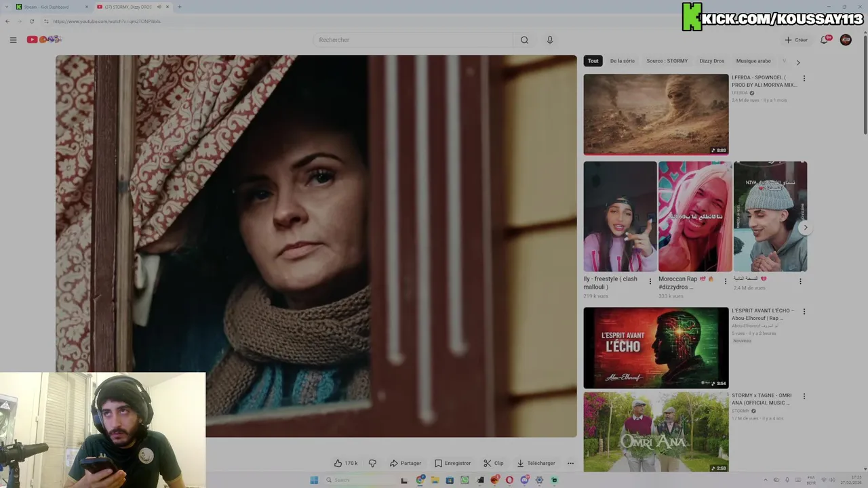The height and width of the screenshot is (488, 868).
Task: Save video with Enregistrer button
Action: (452, 464)
